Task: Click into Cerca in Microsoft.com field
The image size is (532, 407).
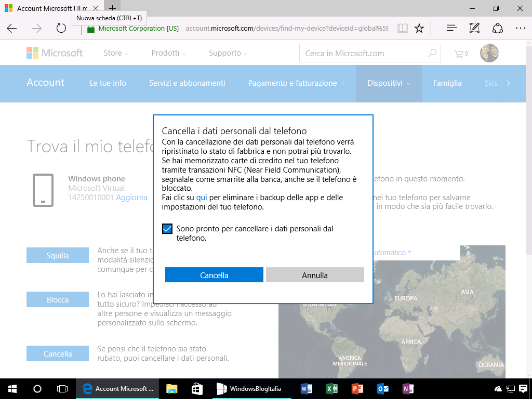Action: [x=370, y=54]
